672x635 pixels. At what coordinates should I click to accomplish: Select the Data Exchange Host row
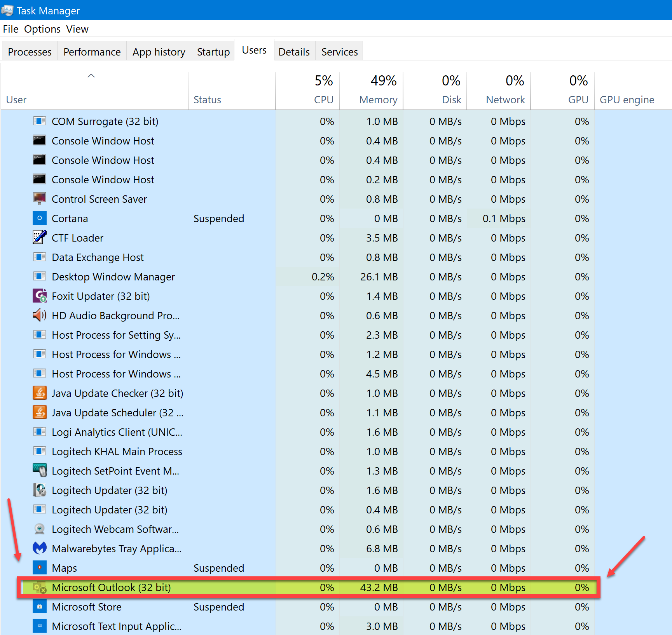[336, 257]
